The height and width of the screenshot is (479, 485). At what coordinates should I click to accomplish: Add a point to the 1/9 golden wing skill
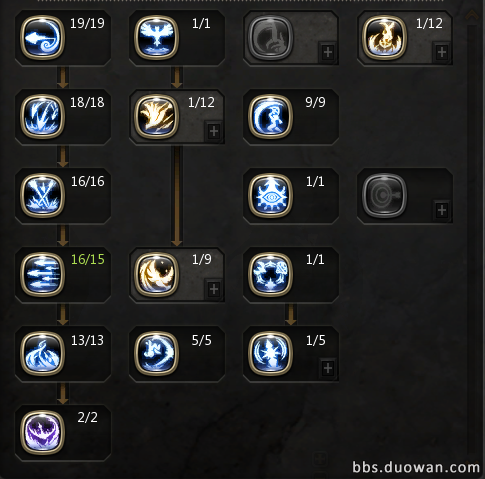point(214,289)
